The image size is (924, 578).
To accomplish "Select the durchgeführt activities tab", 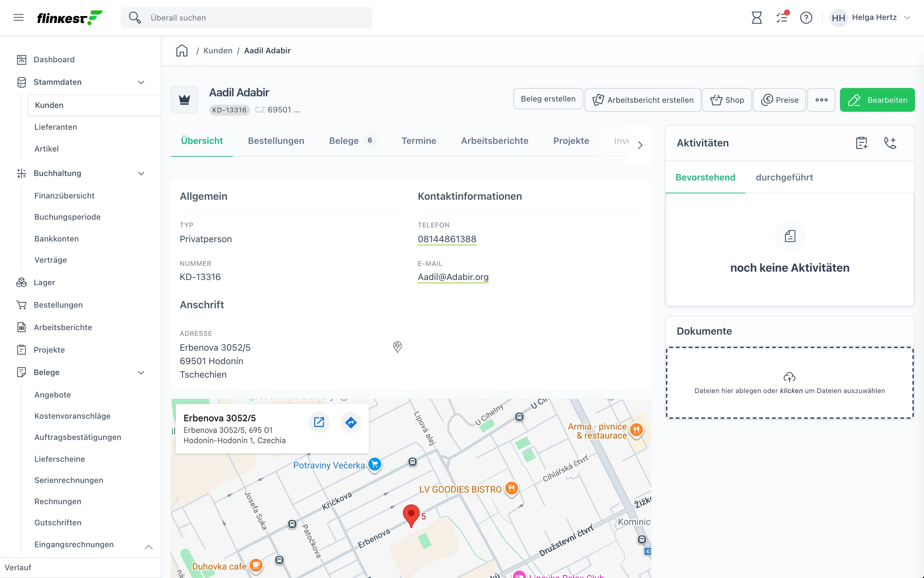I will tap(784, 177).
